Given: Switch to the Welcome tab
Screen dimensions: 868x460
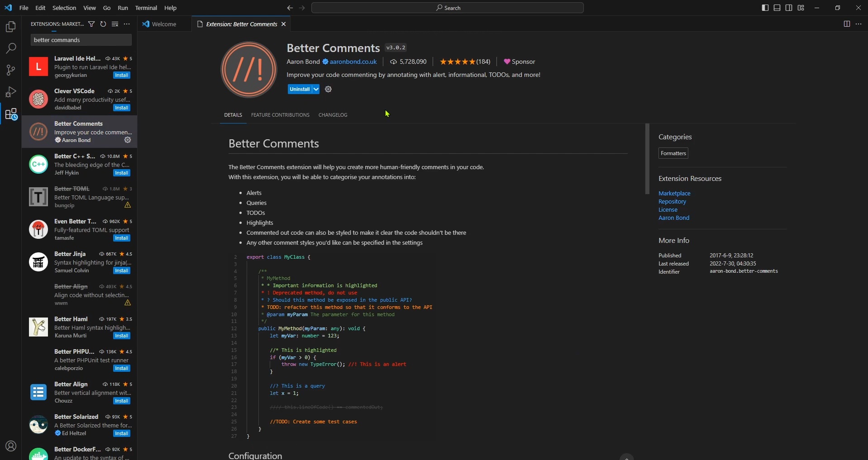Looking at the screenshot, I should pyautogui.click(x=164, y=24).
